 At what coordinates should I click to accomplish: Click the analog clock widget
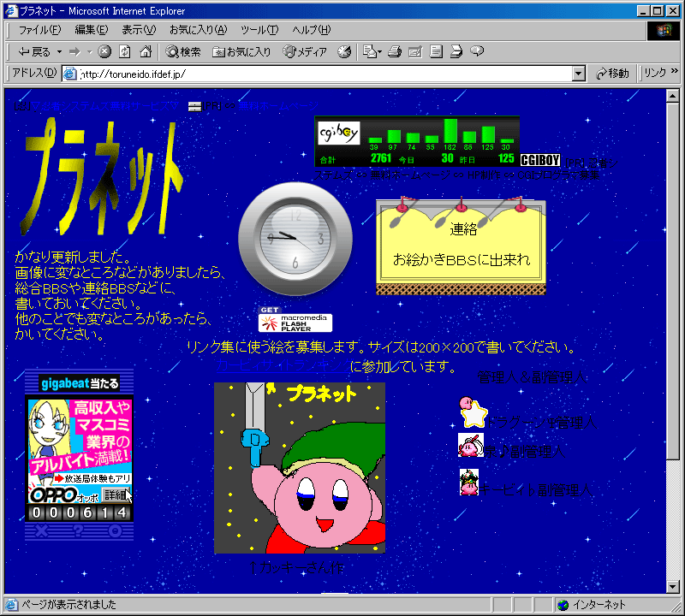point(295,239)
